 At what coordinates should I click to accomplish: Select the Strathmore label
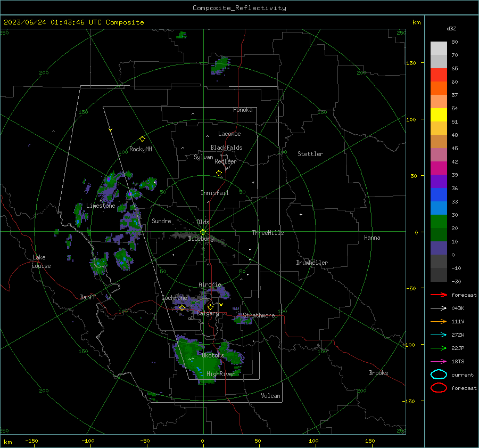click(259, 315)
